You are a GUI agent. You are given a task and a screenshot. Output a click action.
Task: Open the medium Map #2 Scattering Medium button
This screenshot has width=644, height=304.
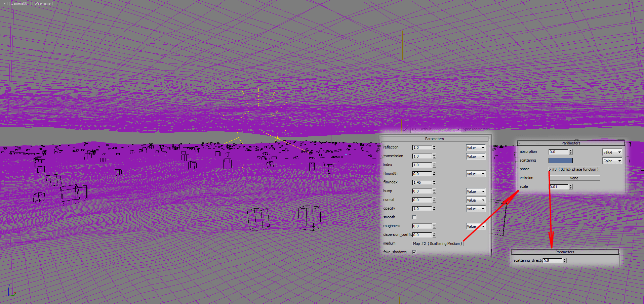click(438, 244)
